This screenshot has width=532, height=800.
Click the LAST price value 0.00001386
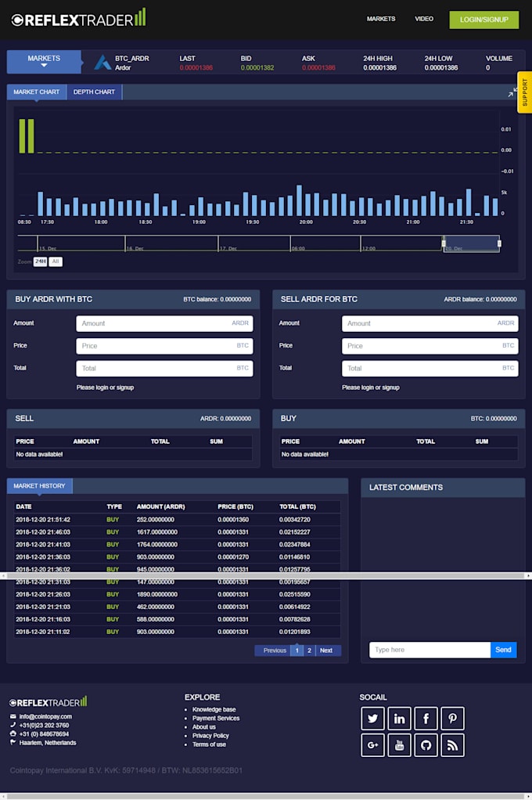196,67
